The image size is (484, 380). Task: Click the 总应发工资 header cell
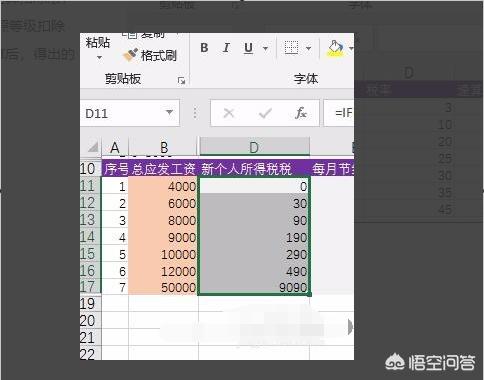(163, 169)
